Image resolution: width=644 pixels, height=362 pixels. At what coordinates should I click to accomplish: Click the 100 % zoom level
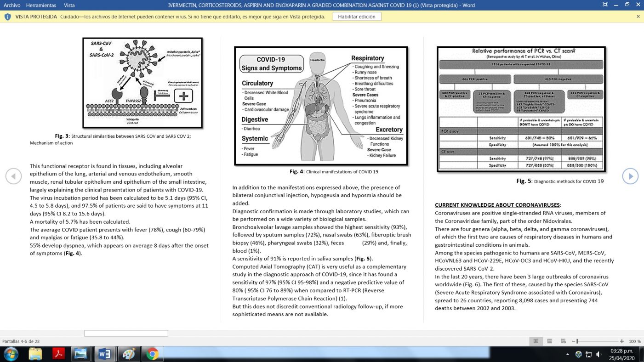pos(635,341)
